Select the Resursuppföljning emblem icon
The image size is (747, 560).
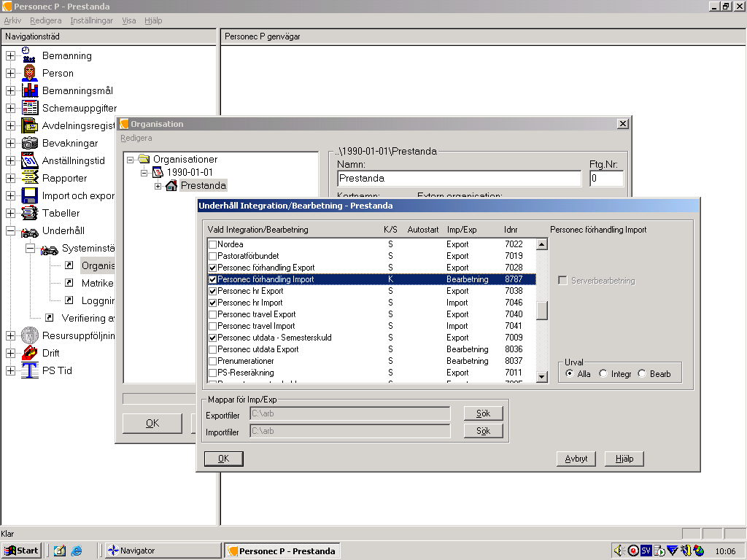tap(29, 335)
